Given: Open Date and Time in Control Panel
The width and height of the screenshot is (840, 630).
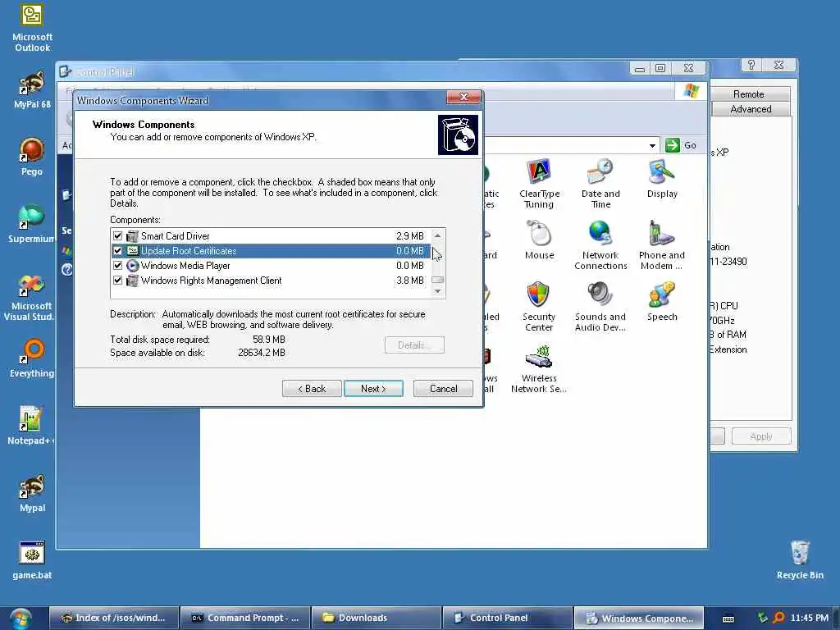Looking at the screenshot, I should click(600, 184).
